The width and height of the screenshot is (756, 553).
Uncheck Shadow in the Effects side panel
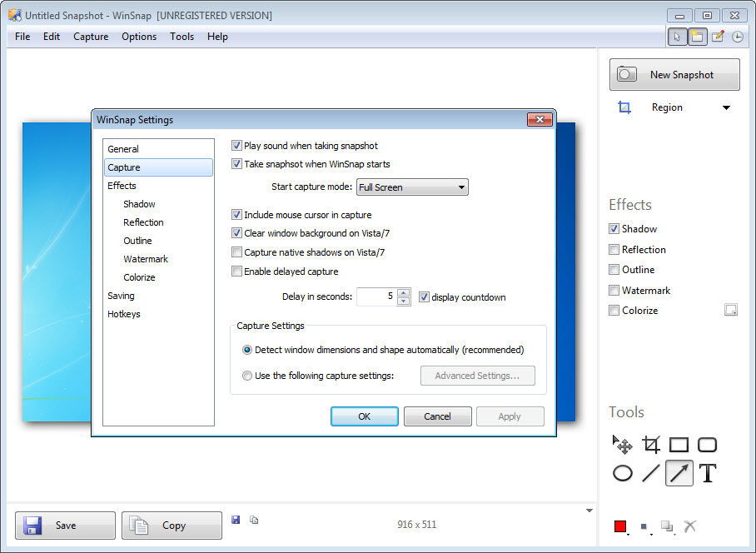coord(614,228)
